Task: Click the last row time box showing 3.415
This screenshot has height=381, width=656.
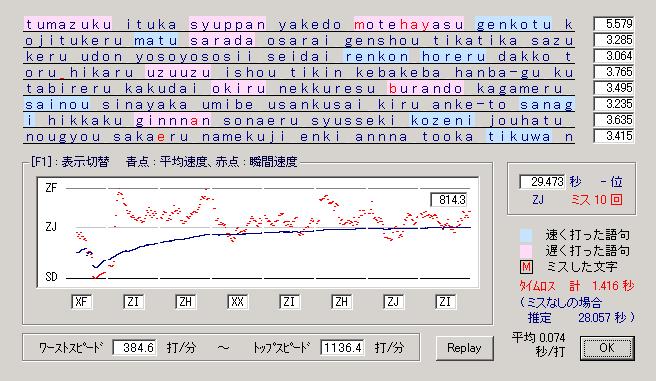Action: pos(613,136)
